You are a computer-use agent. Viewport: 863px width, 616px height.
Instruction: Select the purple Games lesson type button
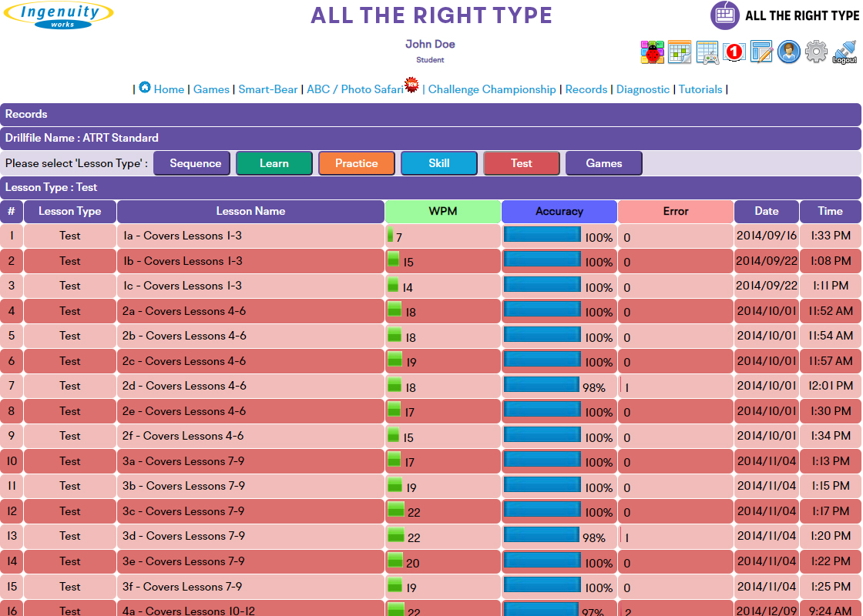click(x=604, y=163)
